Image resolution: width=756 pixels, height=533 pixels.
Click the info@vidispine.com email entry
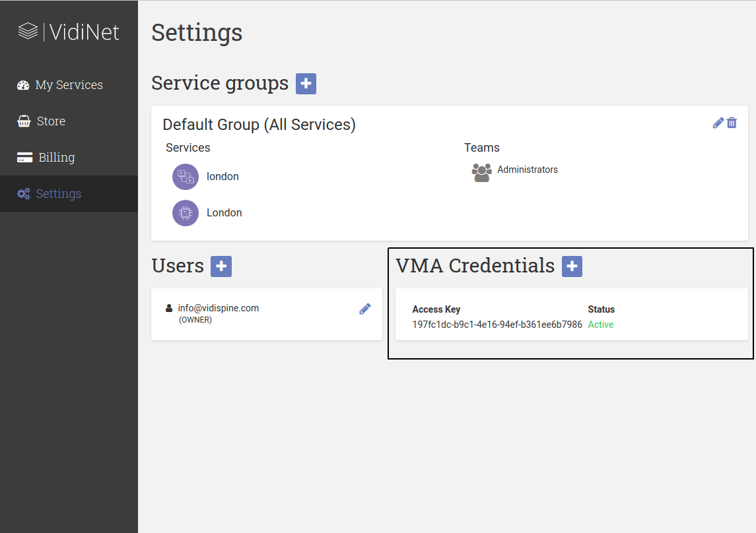click(218, 308)
